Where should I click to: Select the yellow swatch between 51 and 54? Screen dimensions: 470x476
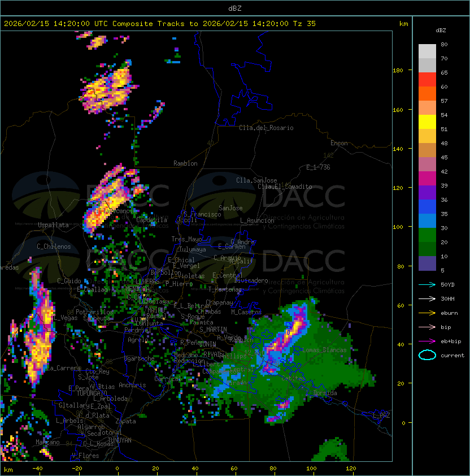pos(427,122)
